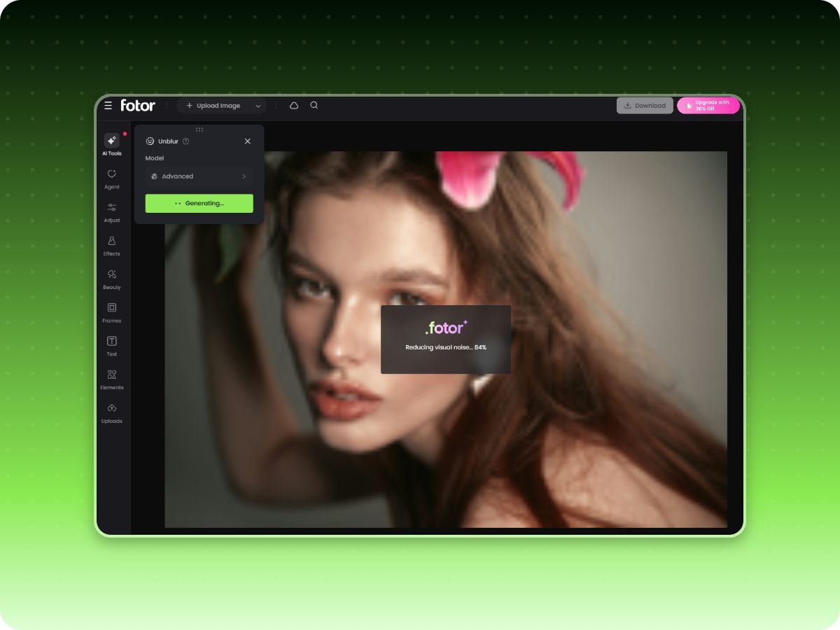Image resolution: width=840 pixels, height=630 pixels.
Task: Expand the Upload Image dropdown arrow
Action: [258, 106]
